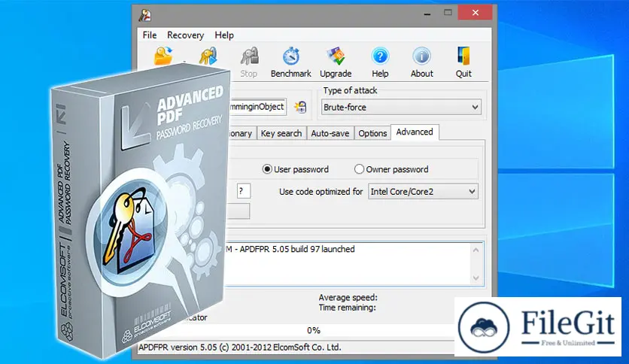Click the log window scroll down arrow
This screenshot has width=629, height=364.
pyautogui.click(x=476, y=278)
